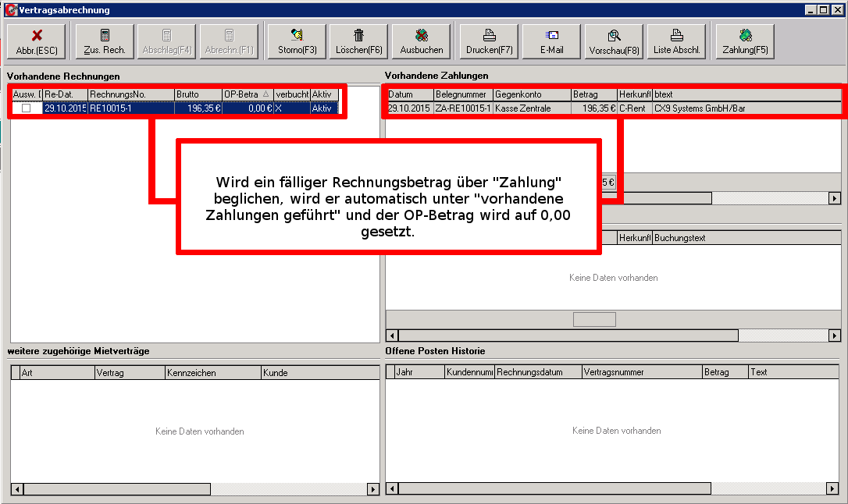Viewport: 848px width, 504px height.
Task: Open the Vorschau(F8) preview
Action: [x=614, y=41]
